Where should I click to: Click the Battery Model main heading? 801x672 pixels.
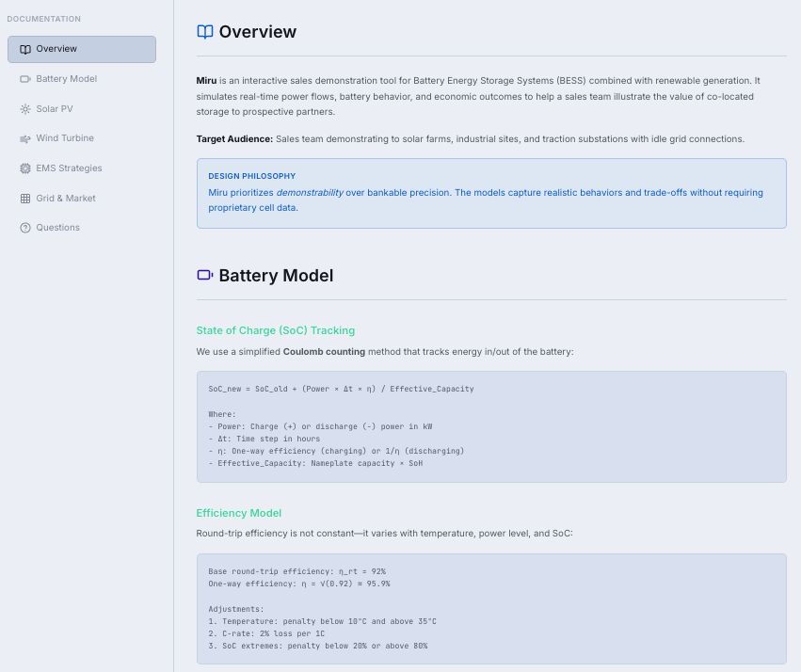276,276
